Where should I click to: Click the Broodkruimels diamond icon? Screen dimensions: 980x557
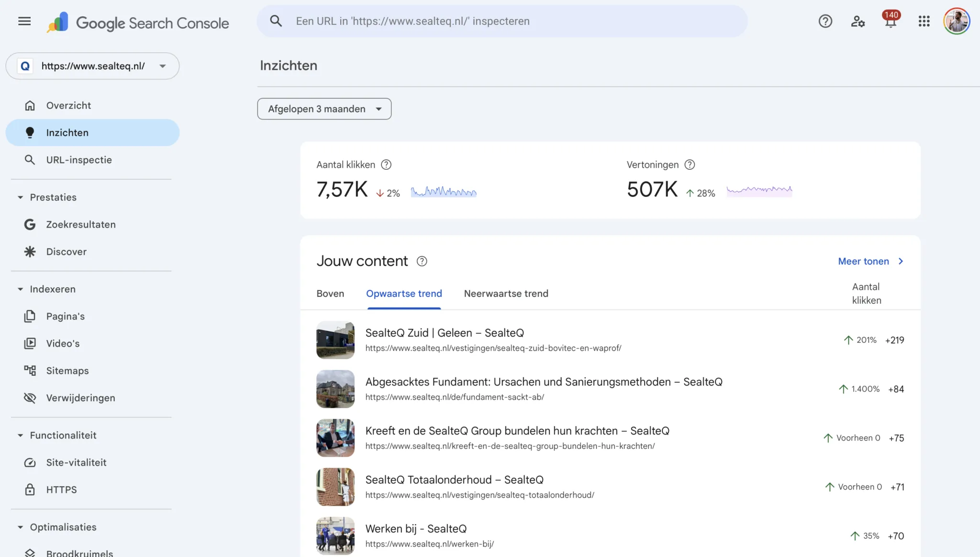[x=30, y=553]
